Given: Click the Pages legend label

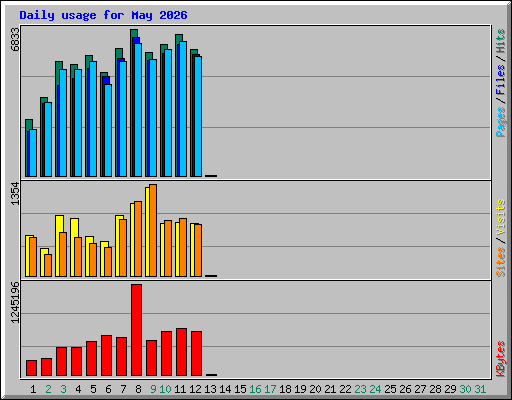Looking at the screenshot, I should 500,122.
